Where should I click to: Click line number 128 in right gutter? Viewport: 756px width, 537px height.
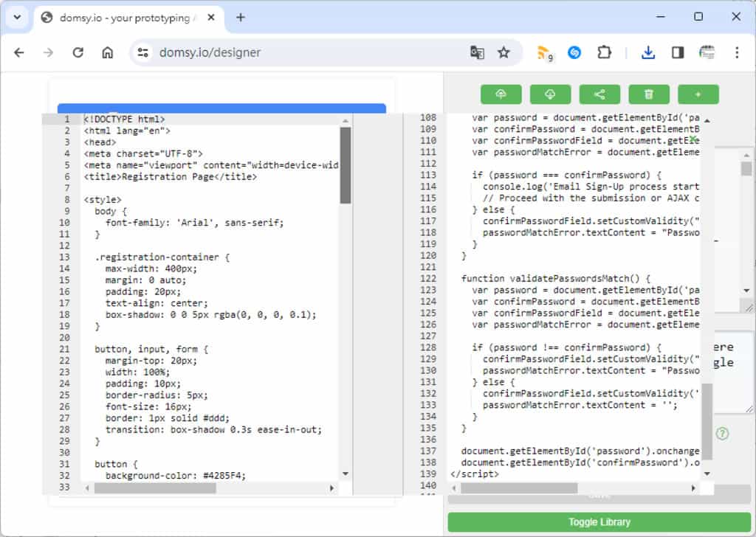(428, 347)
